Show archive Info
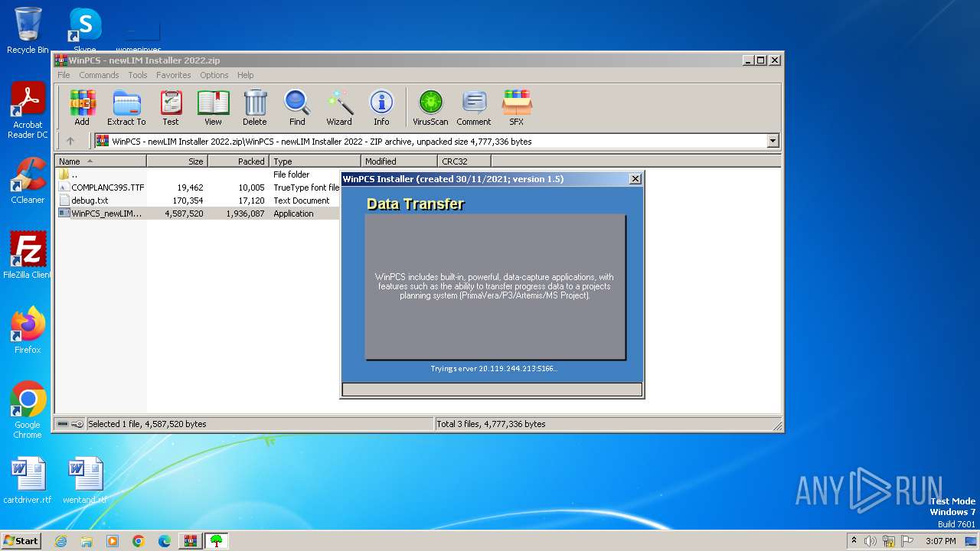The height and width of the screenshot is (551, 980). point(381,108)
